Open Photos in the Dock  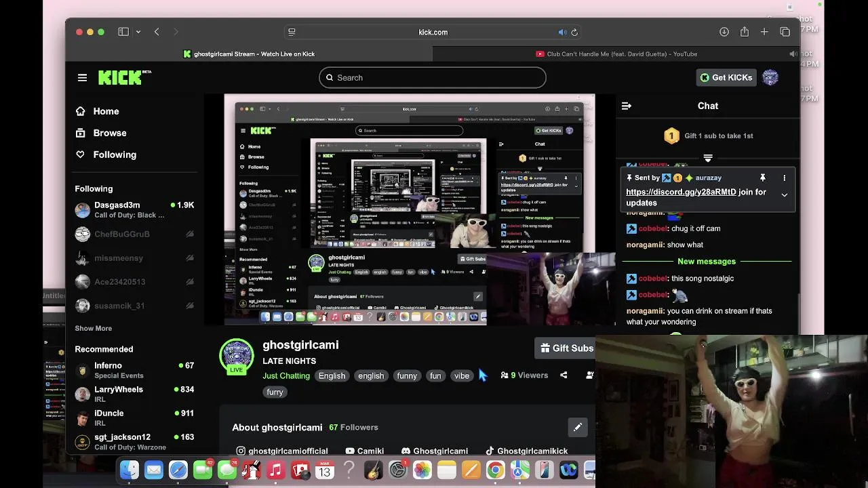(422, 470)
